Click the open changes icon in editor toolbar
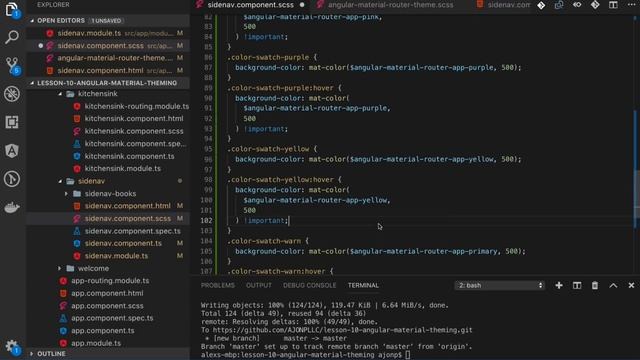The height and width of the screenshot is (360, 640). coord(559,5)
